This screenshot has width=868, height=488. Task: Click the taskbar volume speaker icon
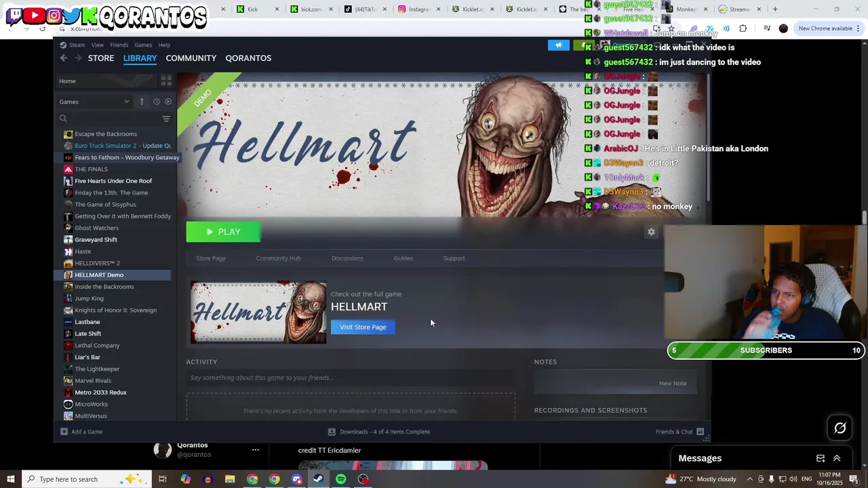793,479
